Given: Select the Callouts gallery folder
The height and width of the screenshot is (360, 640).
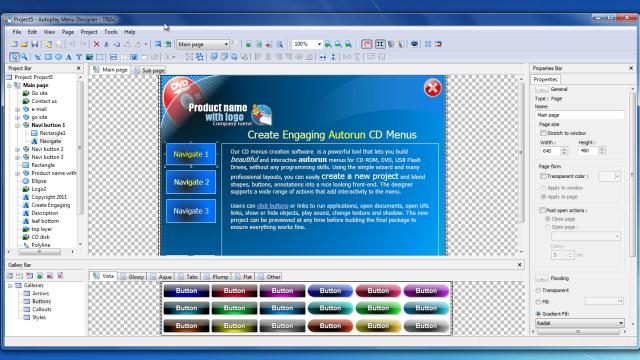Looking at the screenshot, I should pos(42,309).
